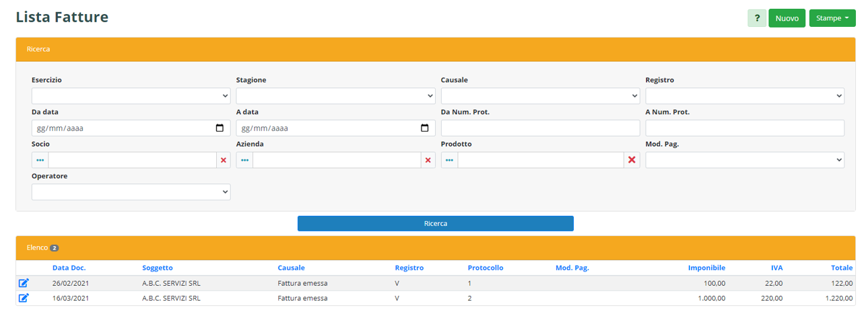Viewport: 868px width, 316px height.
Task: Open calendar picker in A data field
Action: 424,128
